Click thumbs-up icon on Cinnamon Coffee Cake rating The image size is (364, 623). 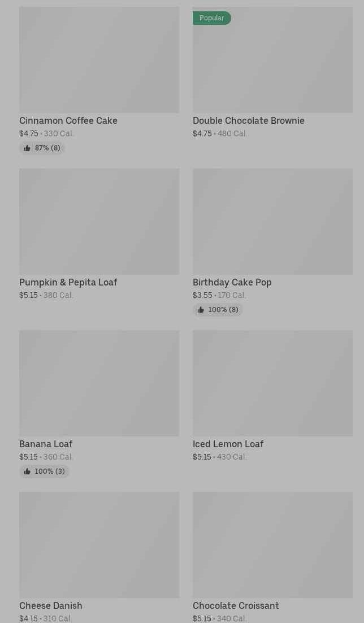pyautogui.click(x=27, y=148)
